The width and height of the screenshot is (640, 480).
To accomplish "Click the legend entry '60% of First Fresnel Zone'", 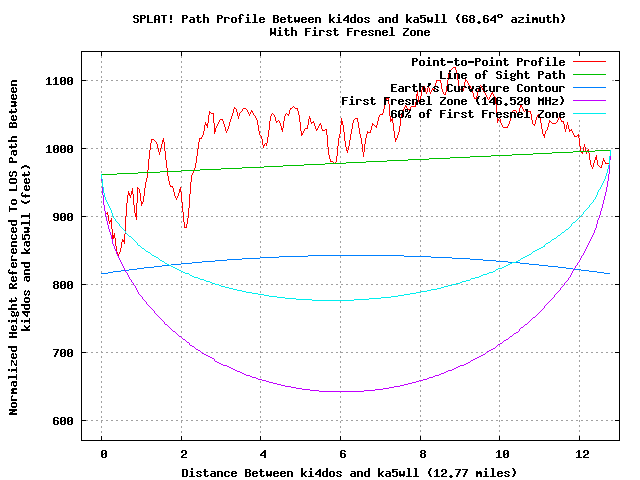I will 478,114.
